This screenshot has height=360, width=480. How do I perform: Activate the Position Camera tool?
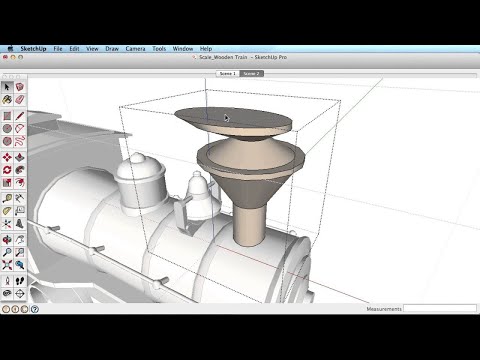7,281
